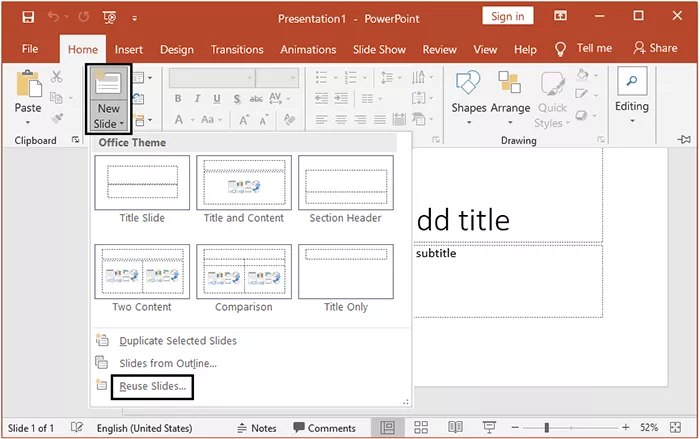The height and width of the screenshot is (439, 700).
Task: Open the font size combo box
Action: click(x=277, y=78)
